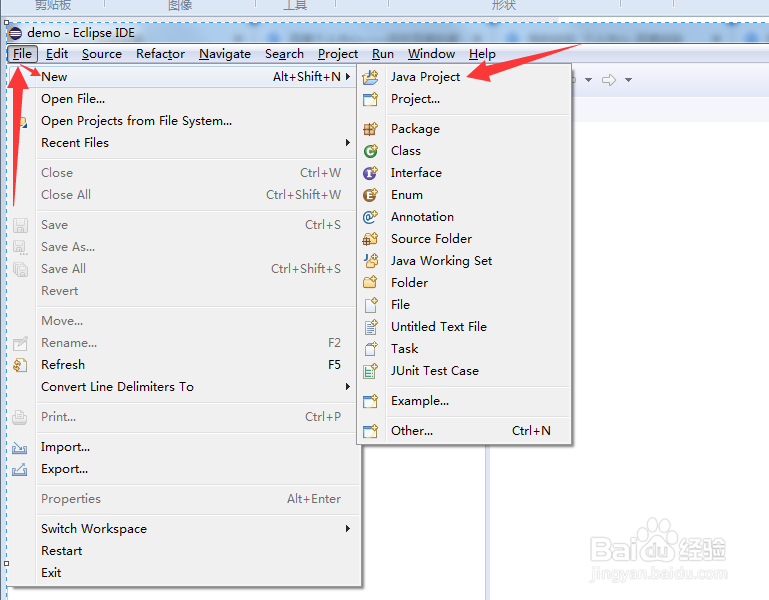The width and height of the screenshot is (769, 600).
Task: Open the Search menu
Action: click(284, 54)
